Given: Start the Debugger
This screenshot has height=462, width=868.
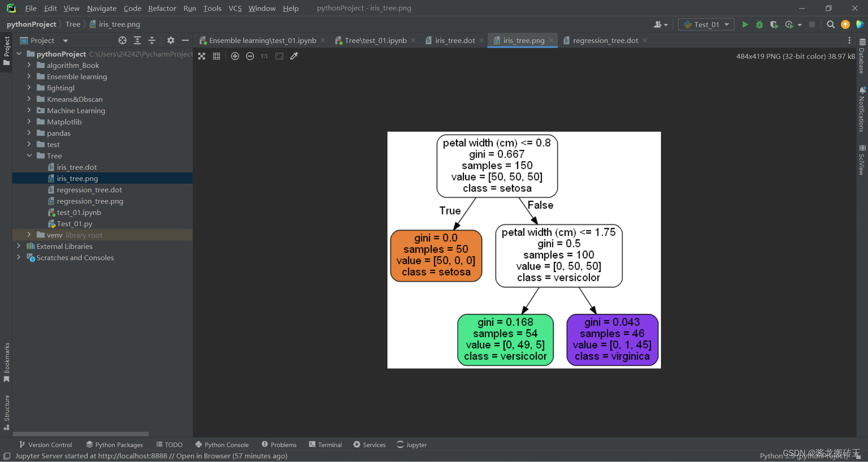Looking at the screenshot, I should (759, 24).
